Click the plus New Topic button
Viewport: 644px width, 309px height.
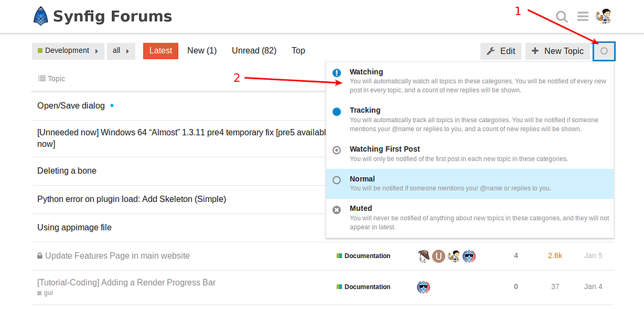coord(557,51)
